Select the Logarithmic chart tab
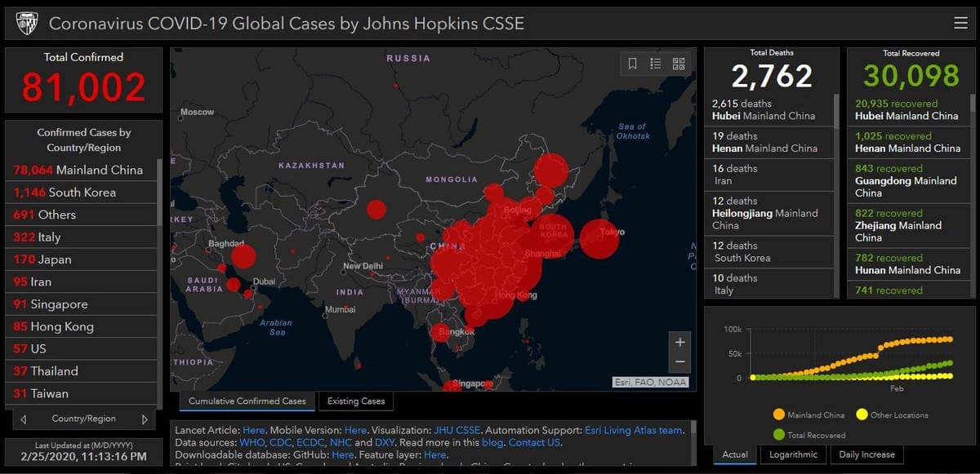This screenshot has height=474, width=980. 793,454
